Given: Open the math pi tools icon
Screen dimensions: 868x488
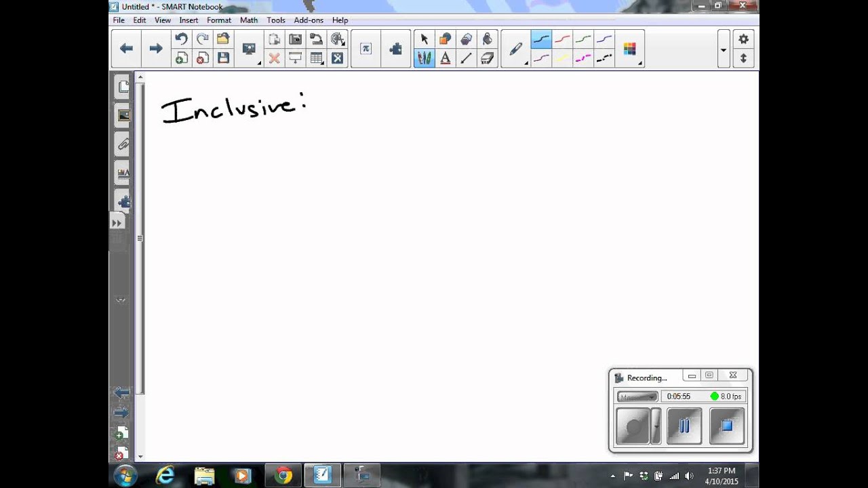Looking at the screenshot, I should [366, 48].
